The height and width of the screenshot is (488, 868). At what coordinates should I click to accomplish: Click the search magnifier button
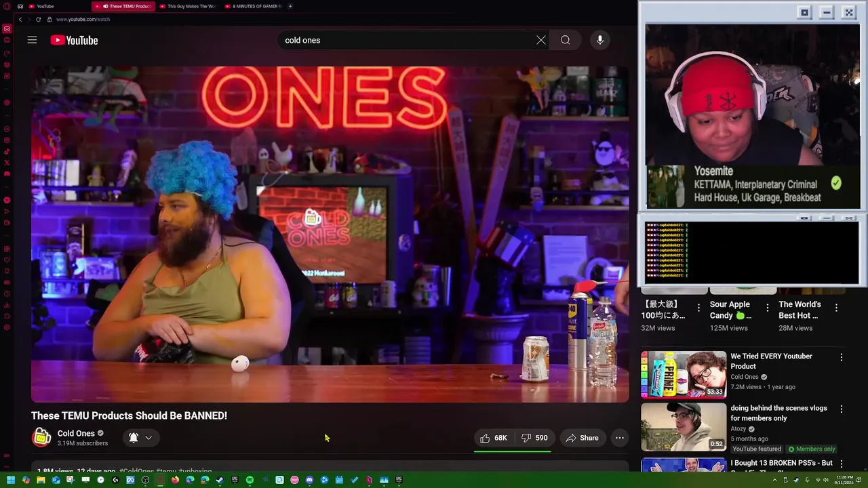(566, 40)
